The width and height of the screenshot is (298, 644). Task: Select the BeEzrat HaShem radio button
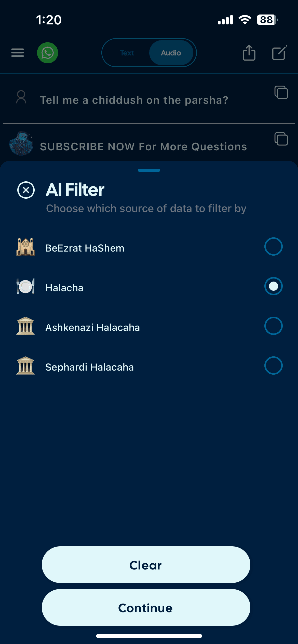click(x=273, y=246)
